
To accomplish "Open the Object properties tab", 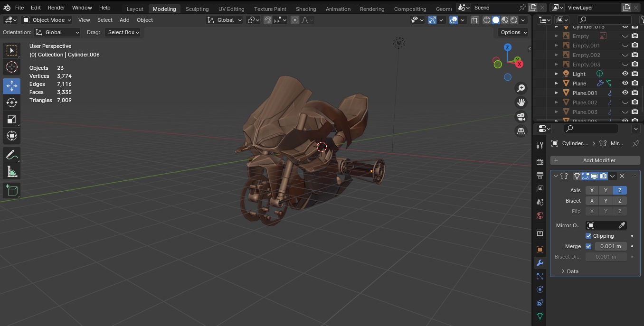I will point(540,250).
